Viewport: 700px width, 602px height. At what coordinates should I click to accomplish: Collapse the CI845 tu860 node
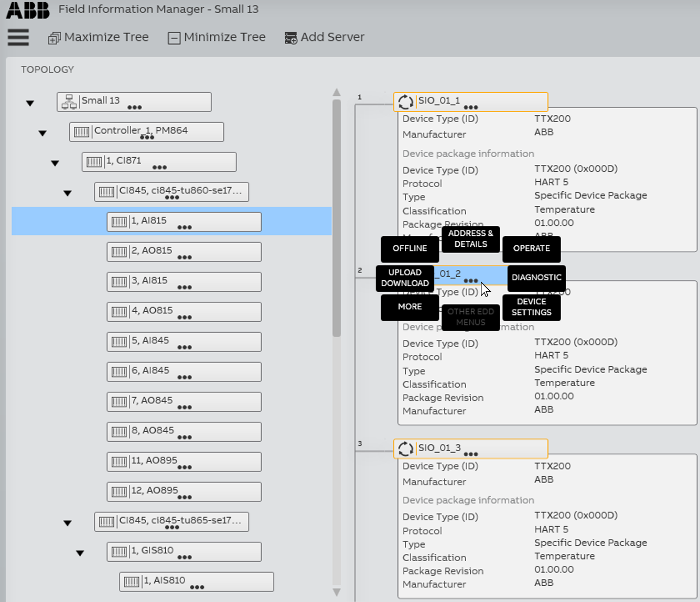(68, 193)
